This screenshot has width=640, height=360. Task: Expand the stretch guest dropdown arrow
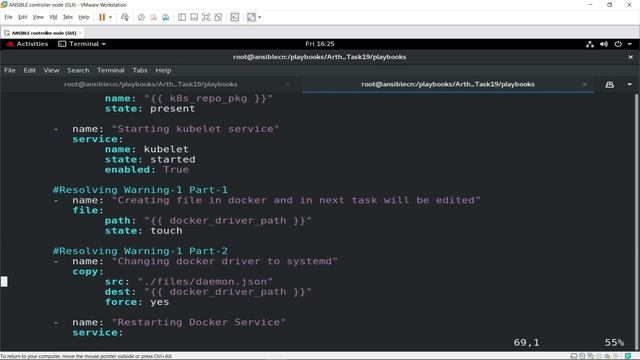pyautogui.click(x=260, y=17)
